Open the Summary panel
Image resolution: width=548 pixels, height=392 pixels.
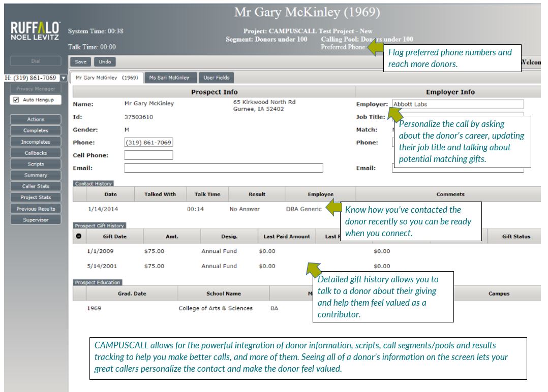[x=36, y=175]
